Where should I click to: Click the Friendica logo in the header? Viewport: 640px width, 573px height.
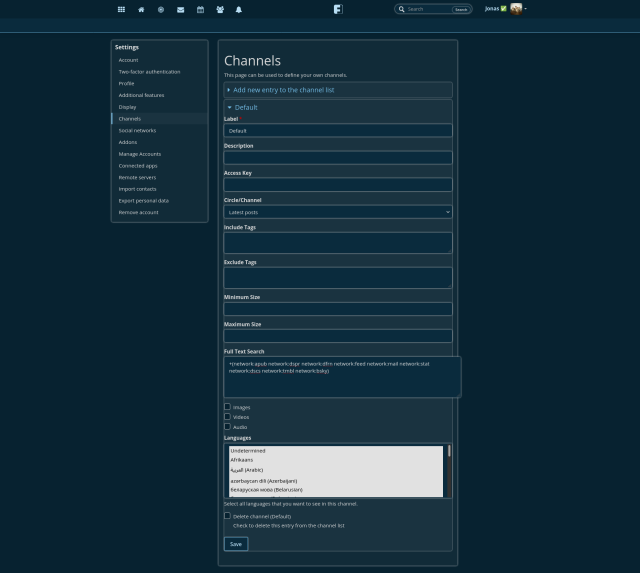pos(338,9)
